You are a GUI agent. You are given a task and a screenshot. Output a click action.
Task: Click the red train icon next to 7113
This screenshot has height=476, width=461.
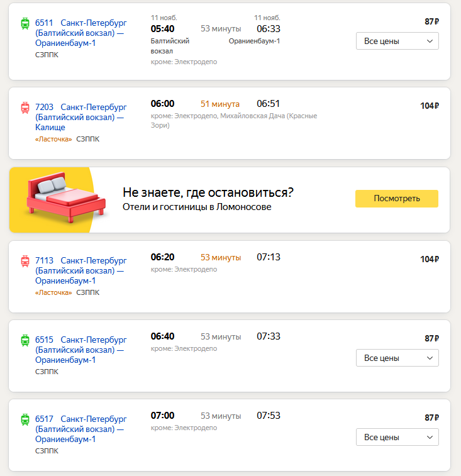pyautogui.click(x=25, y=261)
